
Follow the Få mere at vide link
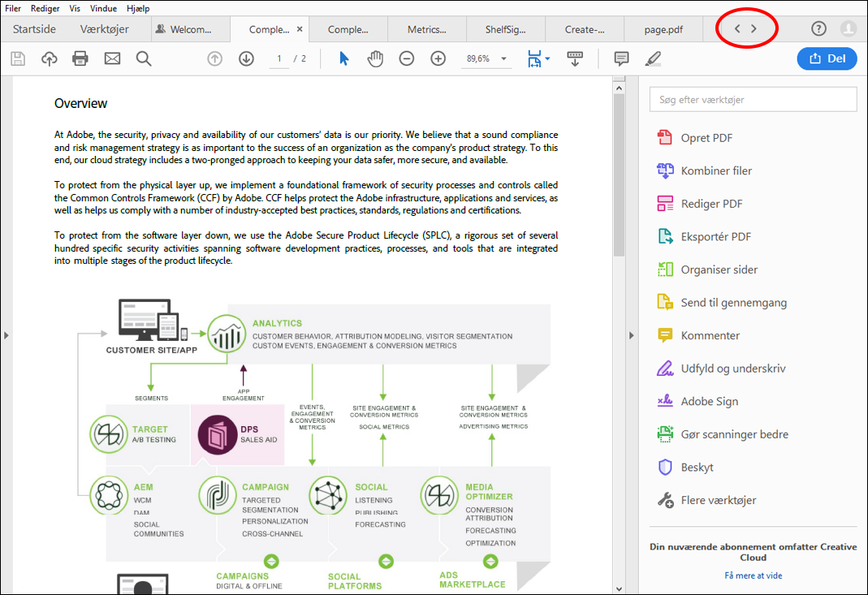pos(753,576)
